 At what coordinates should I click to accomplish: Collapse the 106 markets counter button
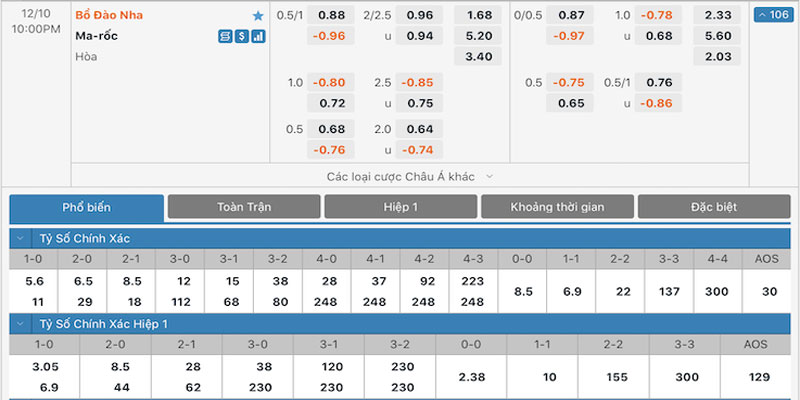pyautogui.click(x=773, y=15)
